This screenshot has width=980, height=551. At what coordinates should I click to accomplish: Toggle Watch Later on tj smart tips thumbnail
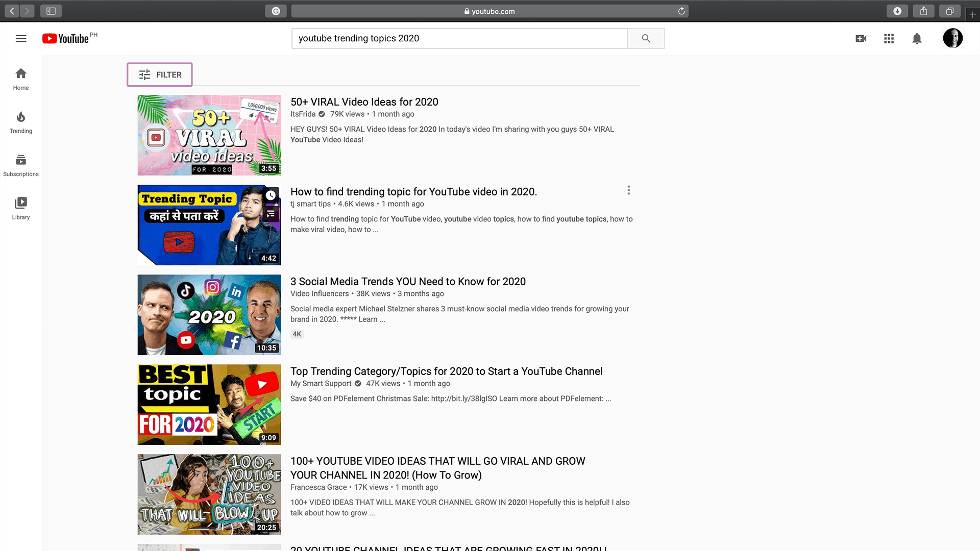[x=271, y=195]
